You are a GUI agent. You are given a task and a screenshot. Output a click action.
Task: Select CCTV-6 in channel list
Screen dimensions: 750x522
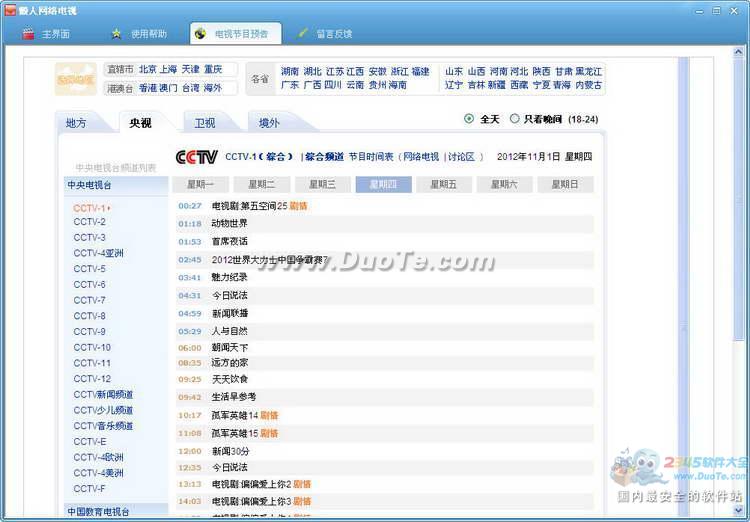coord(89,285)
